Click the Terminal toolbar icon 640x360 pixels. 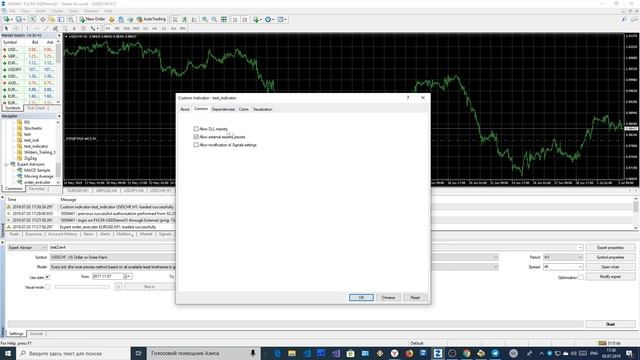pos(61,19)
